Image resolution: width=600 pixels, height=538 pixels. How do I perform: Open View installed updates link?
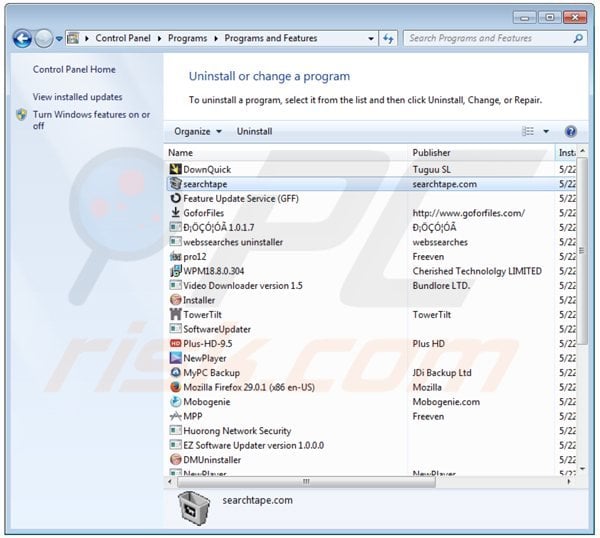77,97
